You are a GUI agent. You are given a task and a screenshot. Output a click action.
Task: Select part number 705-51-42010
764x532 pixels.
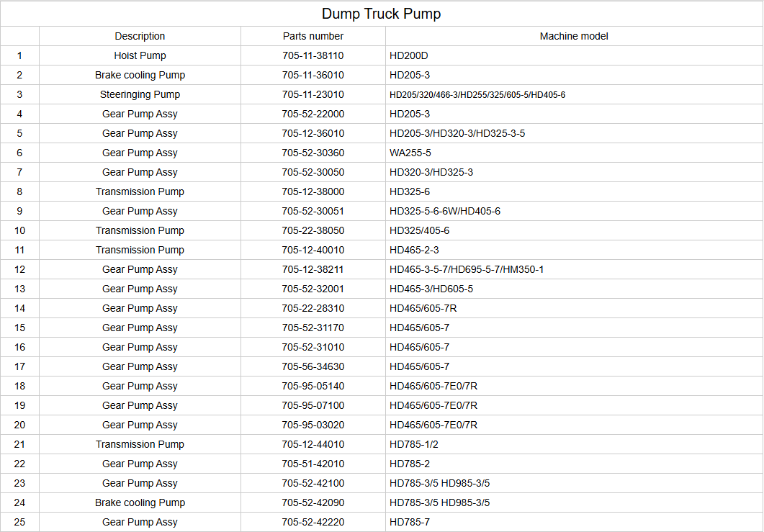pyautogui.click(x=313, y=465)
